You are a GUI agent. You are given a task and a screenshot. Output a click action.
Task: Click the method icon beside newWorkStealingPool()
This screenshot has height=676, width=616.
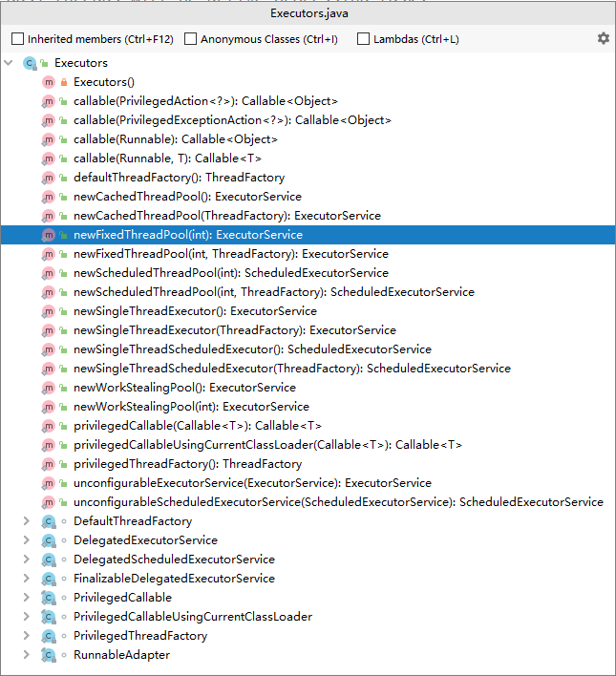coord(49,388)
